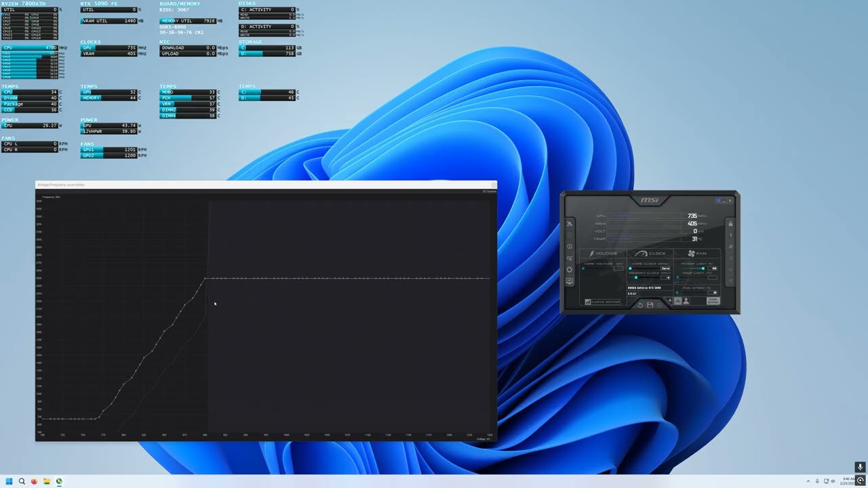Select profile slot 4 in Afterburner
This screenshot has height=488, width=868.
pos(730,270)
